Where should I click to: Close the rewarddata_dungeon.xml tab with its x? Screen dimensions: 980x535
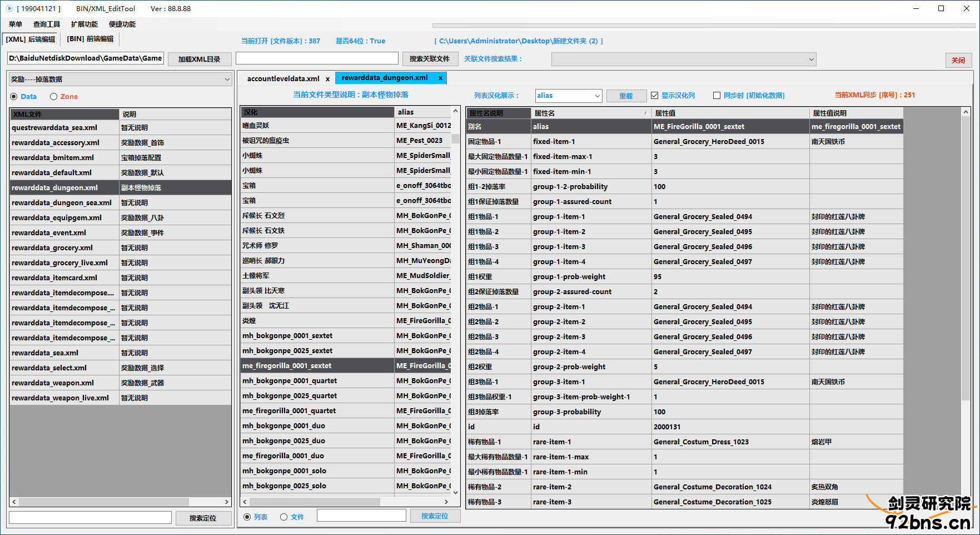pos(440,78)
